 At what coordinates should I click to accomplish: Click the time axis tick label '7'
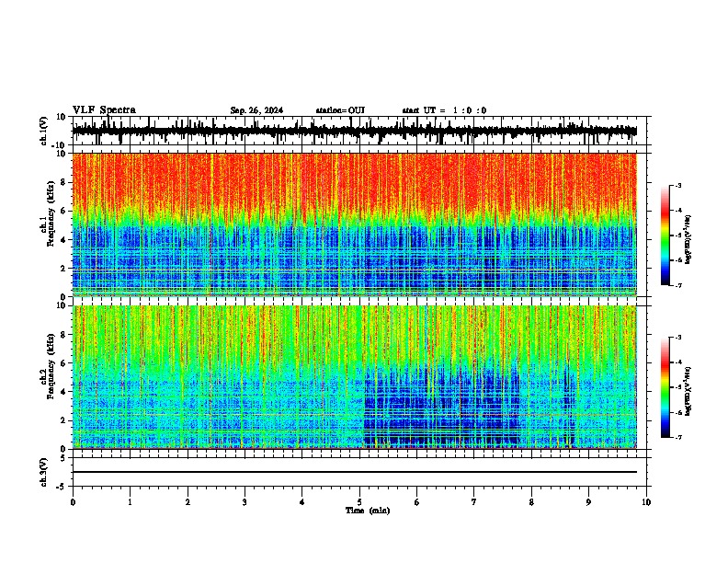tap(474, 502)
